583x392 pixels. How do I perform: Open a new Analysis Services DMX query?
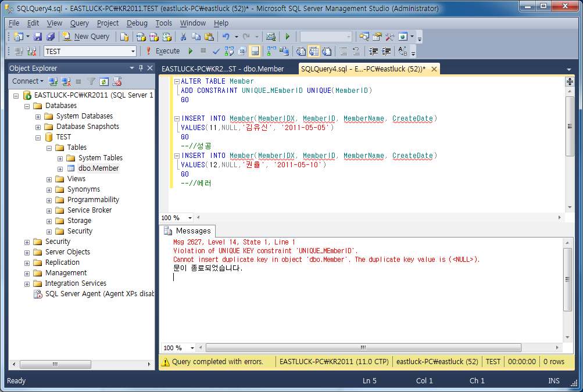click(x=154, y=37)
